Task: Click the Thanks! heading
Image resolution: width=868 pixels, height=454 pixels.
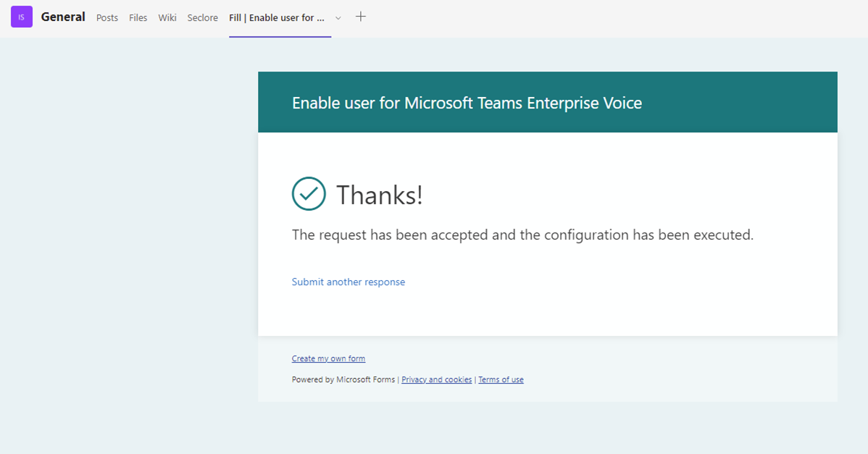Action: [379, 195]
